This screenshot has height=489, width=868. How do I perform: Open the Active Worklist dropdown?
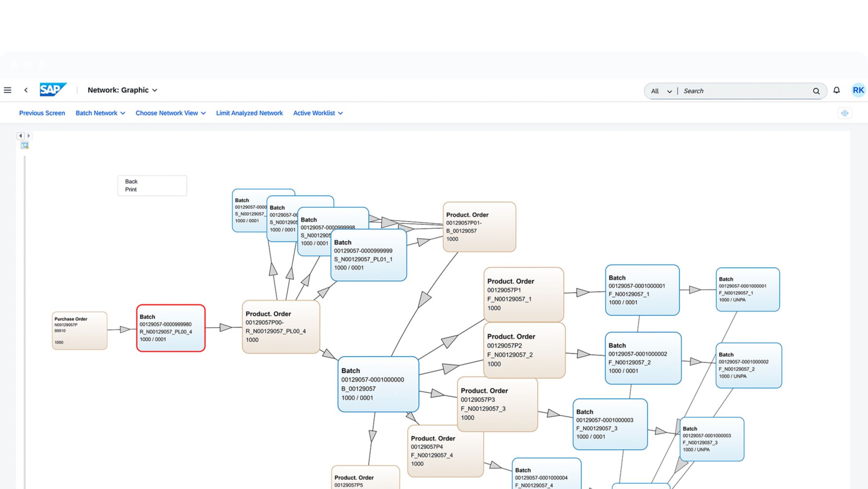point(318,113)
